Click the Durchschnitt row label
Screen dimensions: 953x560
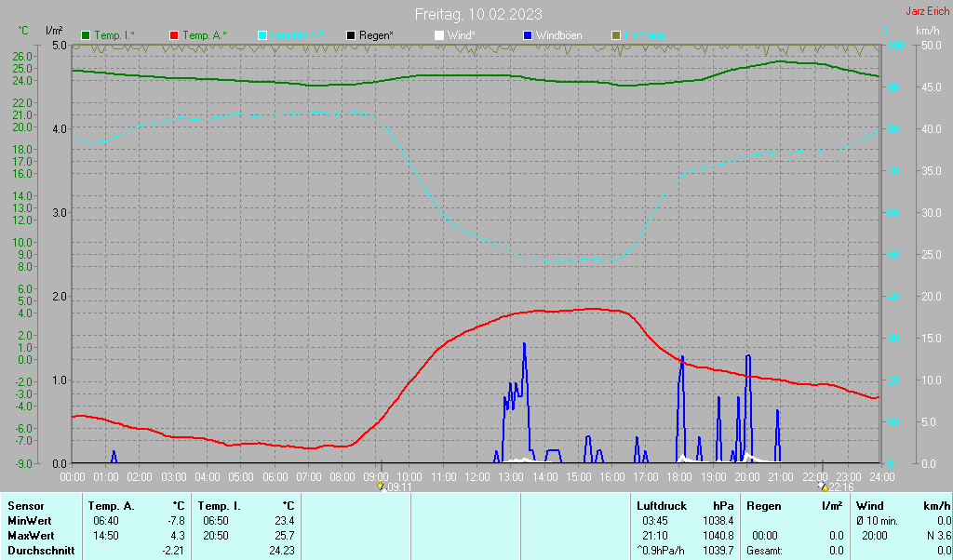click(41, 551)
